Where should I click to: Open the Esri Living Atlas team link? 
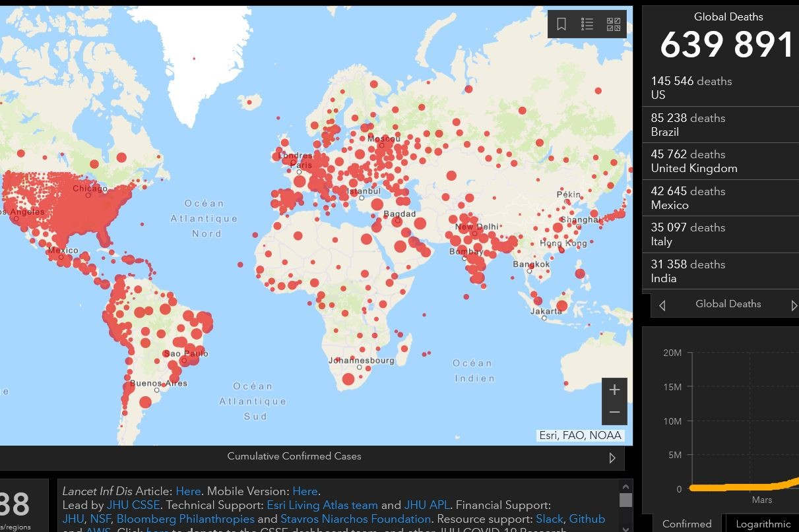pos(322,505)
